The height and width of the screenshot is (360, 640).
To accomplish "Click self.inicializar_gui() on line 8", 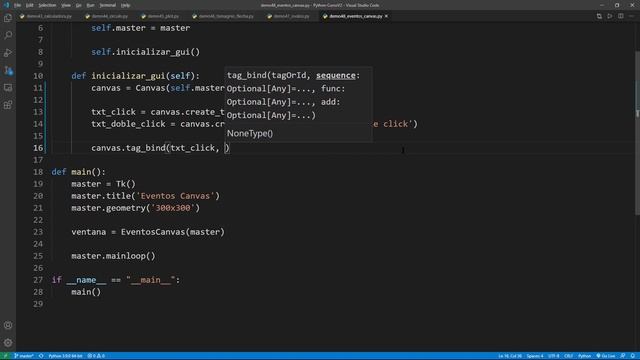I will point(146,52).
